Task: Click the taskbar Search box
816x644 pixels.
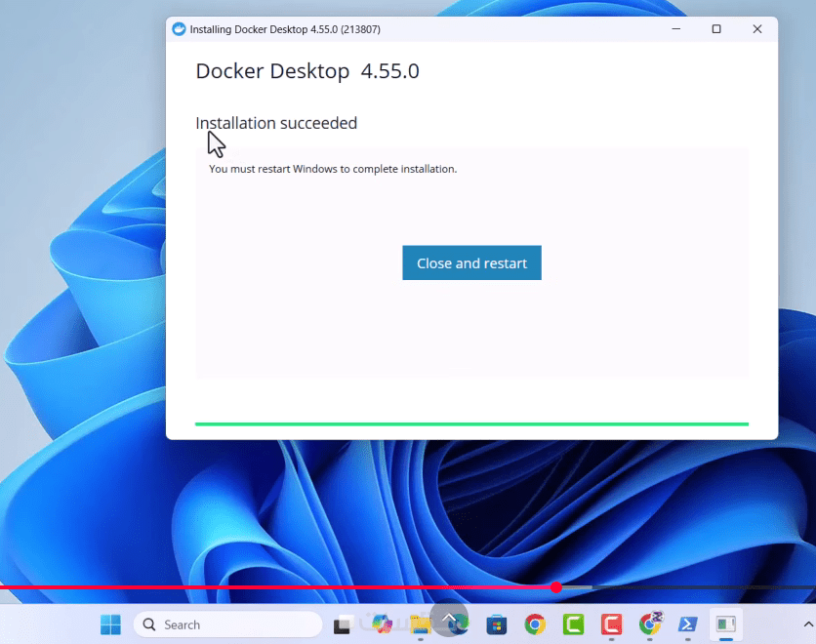Action: click(228, 624)
